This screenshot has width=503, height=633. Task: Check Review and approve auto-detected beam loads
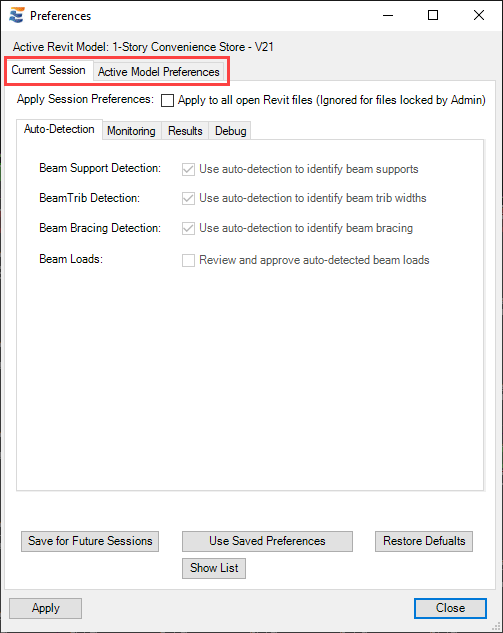pyautogui.click(x=188, y=260)
